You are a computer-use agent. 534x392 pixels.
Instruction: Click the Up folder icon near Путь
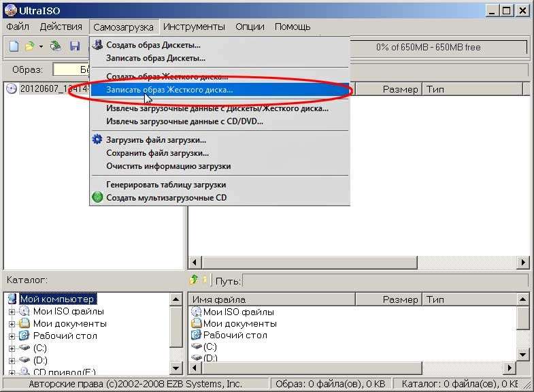click(x=194, y=280)
